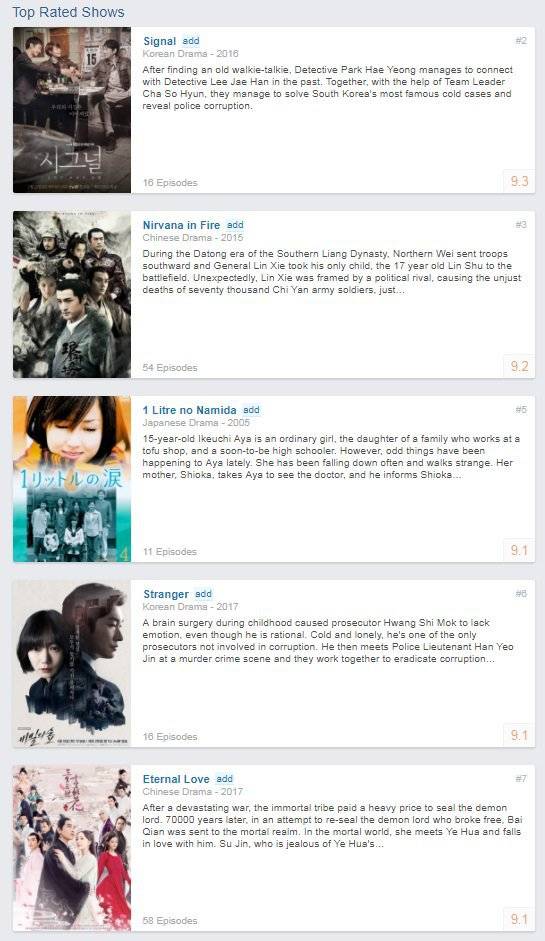This screenshot has height=941, width=545.
Task: Open the Eternal Love title link
Action: (176, 780)
